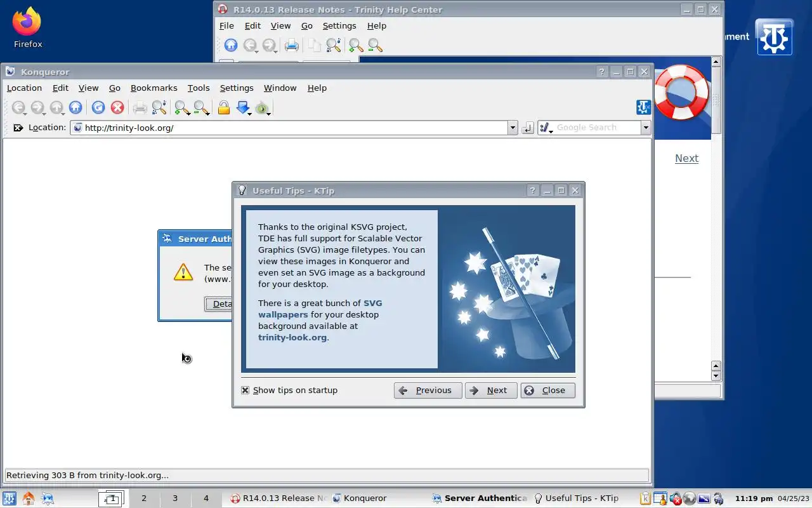
Task: Open Konqueror's Bookmarks menu
Action: point(154,88)
